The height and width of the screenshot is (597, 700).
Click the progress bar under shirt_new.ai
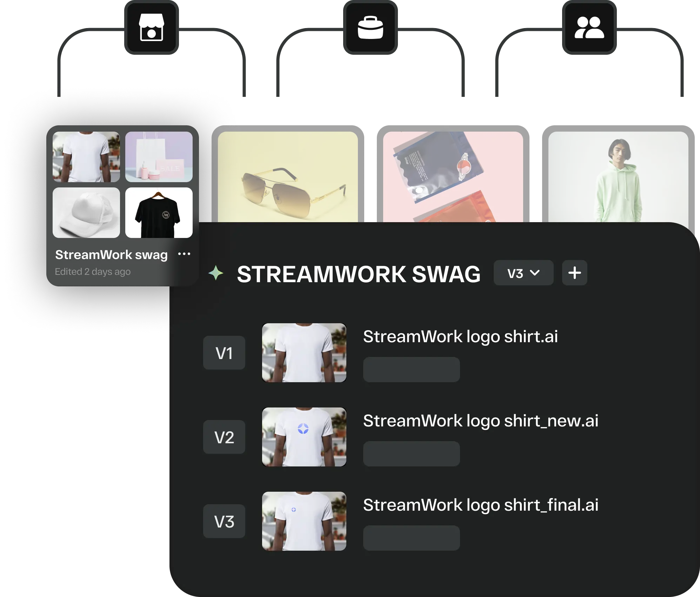[411, 453]
